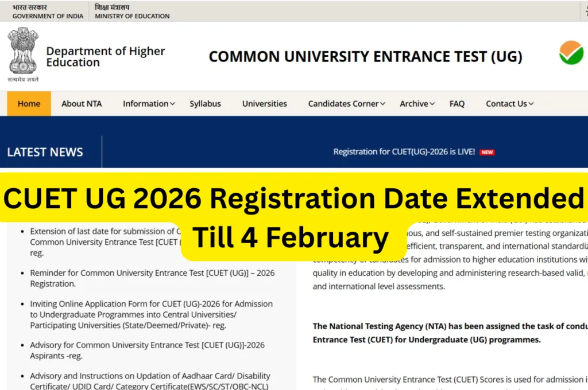
Task: Select the Home tab
Action: (29, 103)
